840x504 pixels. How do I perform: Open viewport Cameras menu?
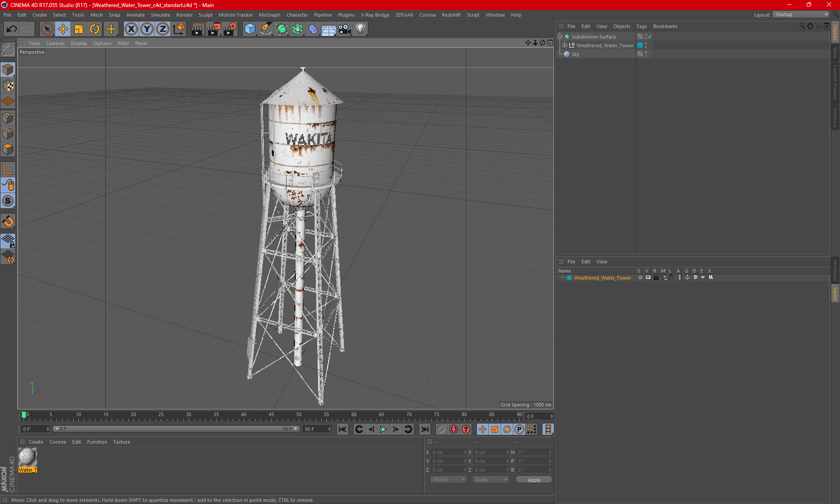[x=55, y=43]
